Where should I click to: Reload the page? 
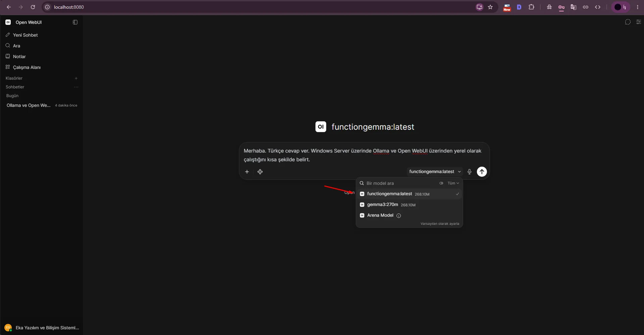(x=33, y=7)
